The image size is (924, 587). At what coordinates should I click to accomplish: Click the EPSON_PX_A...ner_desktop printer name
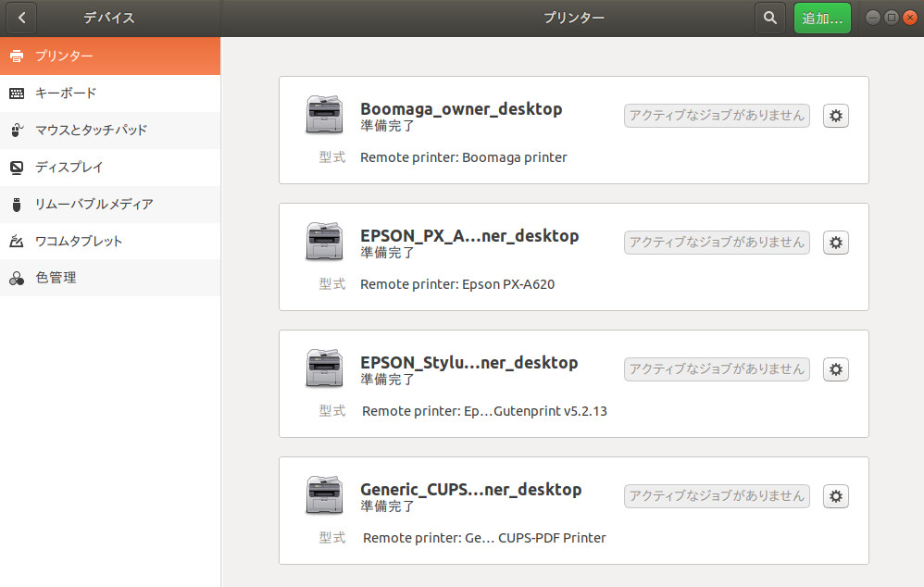coord(469,236)
